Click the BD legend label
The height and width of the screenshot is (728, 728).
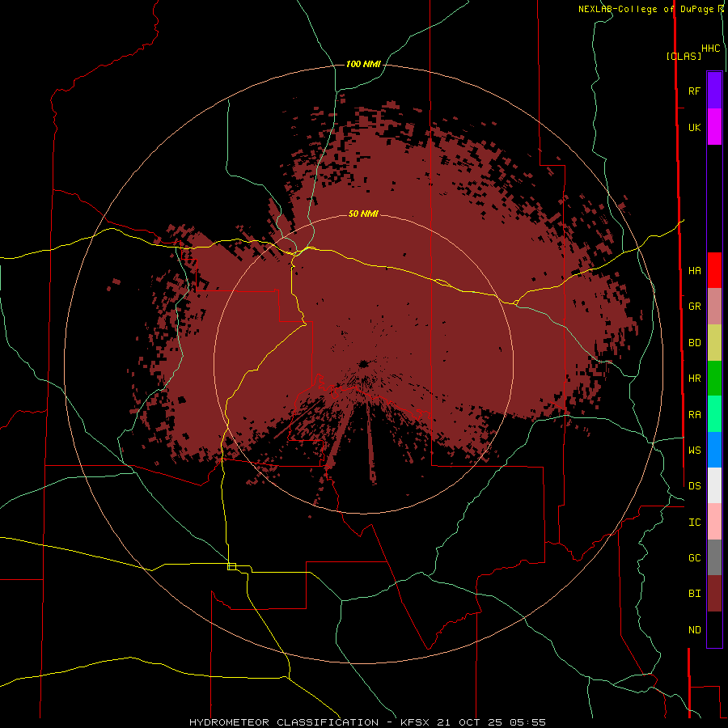pyautogui.click(x=694, y=343)
